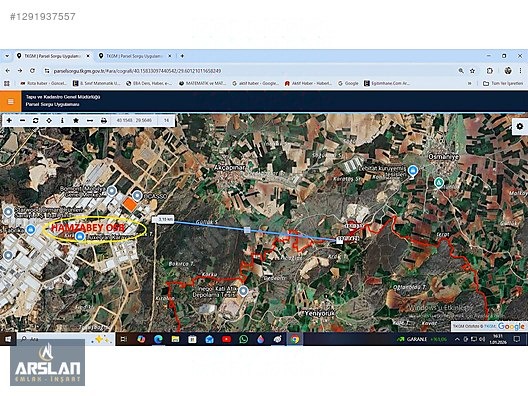Select the distance measure line tool
This screenshot has width=528, height=396.
(x=90, y=121)
